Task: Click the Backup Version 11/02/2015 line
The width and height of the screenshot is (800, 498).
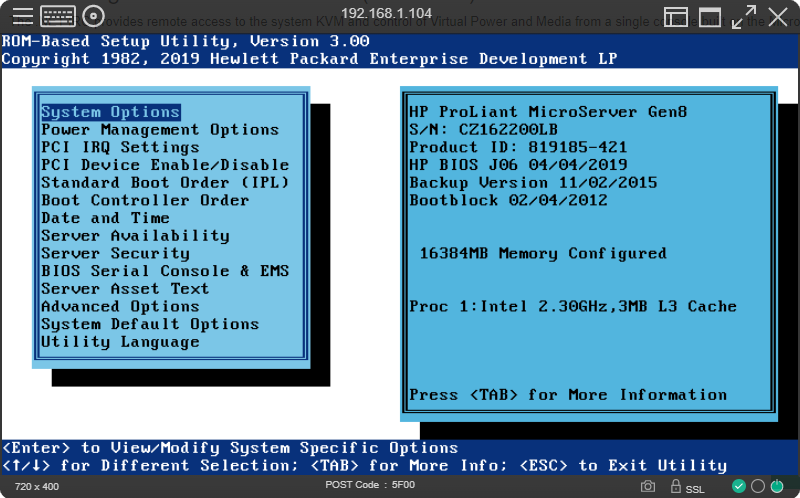Action: [533, 183]
